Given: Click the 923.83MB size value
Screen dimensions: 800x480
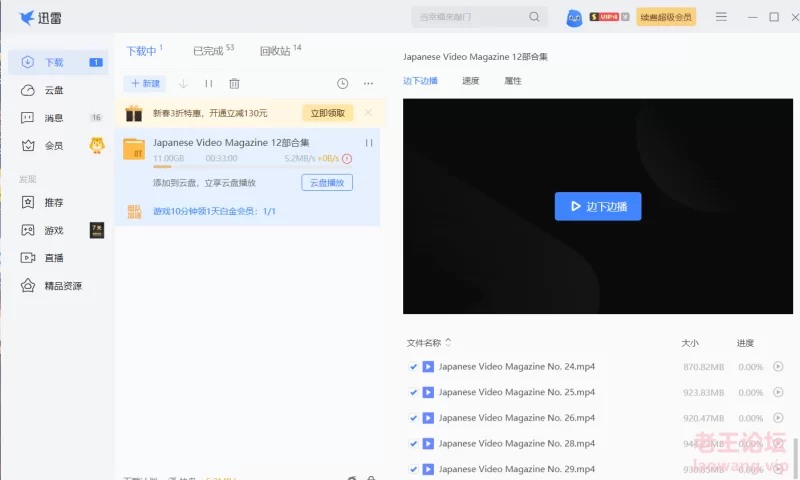Looking at the screenshot, I should [x=704, y=393].
